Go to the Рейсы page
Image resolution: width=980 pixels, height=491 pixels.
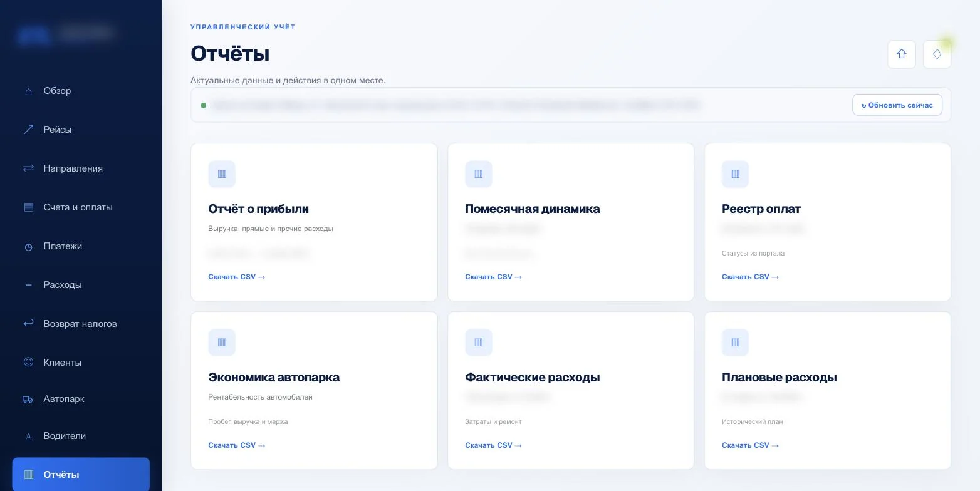81,130
